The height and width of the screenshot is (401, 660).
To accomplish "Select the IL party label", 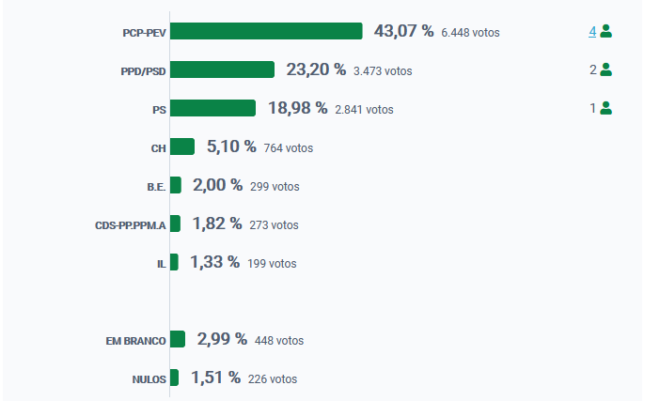I will point(162,264).
